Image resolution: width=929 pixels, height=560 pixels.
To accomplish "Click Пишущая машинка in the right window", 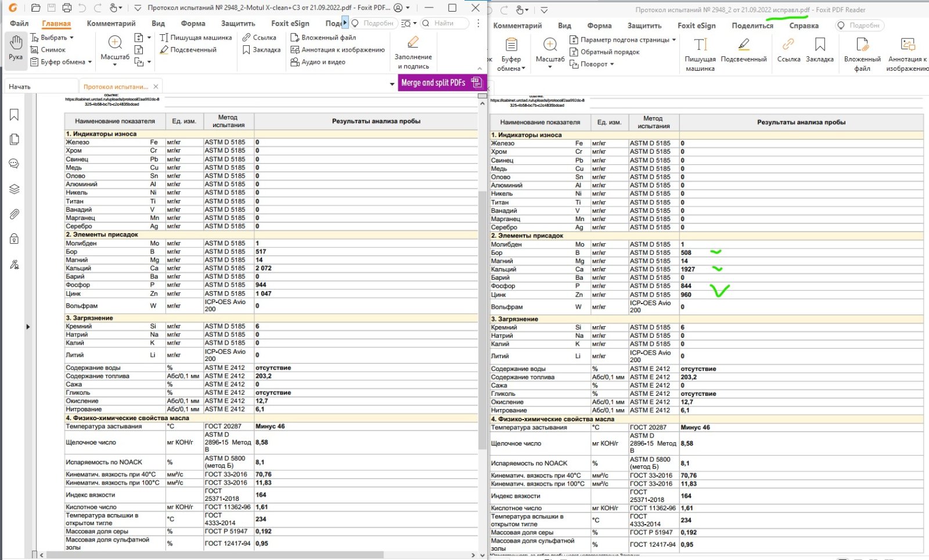I will (x=700, y=54).
